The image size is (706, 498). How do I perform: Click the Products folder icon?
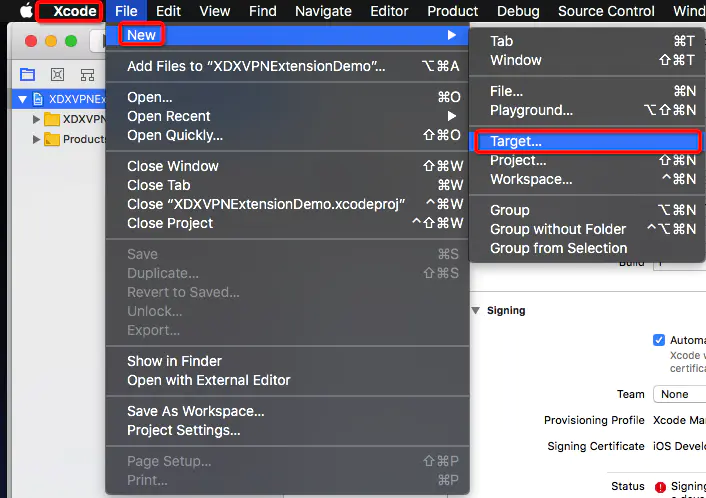click(x=52, y=139)
